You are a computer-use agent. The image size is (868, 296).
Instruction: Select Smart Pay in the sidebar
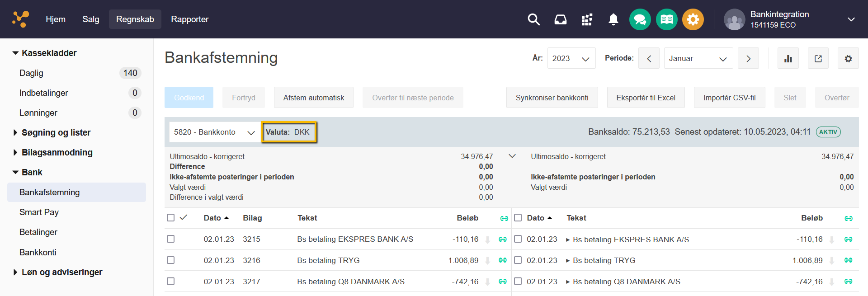[39, 212]
